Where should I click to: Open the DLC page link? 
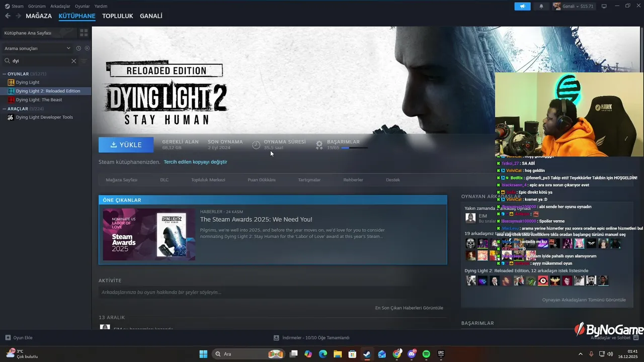coord(165,179)
